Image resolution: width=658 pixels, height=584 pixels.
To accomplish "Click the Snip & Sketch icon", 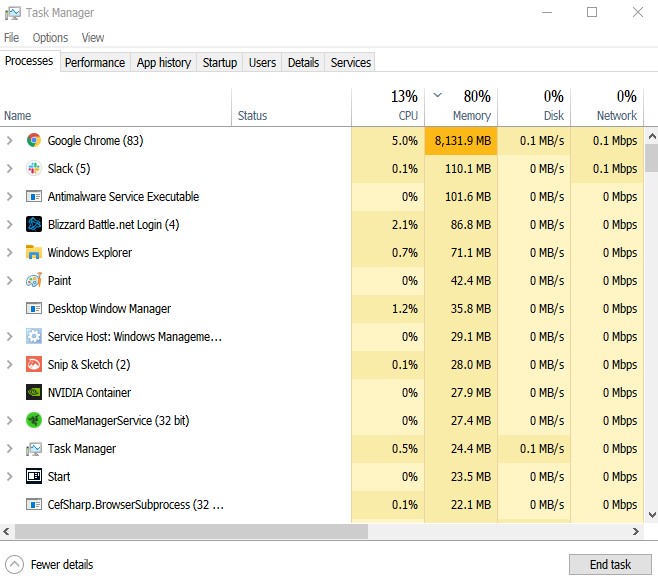I will (34, 364).
